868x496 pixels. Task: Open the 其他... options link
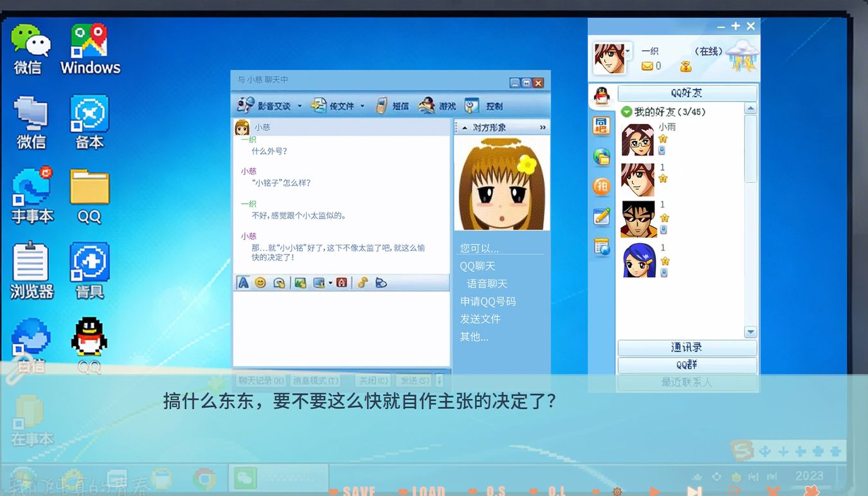[474, 336]
